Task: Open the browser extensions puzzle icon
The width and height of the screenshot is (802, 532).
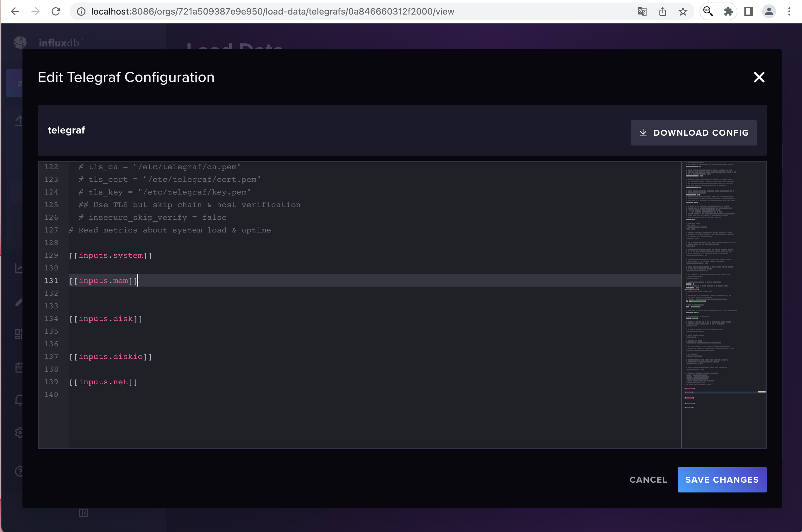Action: (728, 11)
